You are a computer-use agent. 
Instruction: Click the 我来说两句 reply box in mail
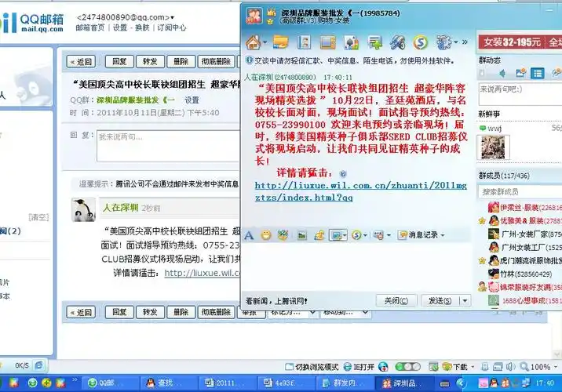click(x=168, y=146)
